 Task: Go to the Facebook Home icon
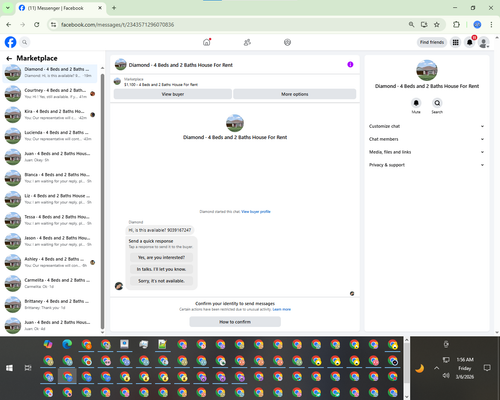click(207, 42)
